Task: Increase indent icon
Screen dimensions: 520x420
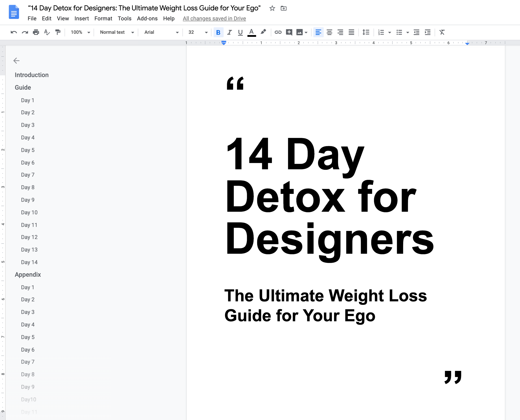Action: pyautogui.click(x=428, y=32)
